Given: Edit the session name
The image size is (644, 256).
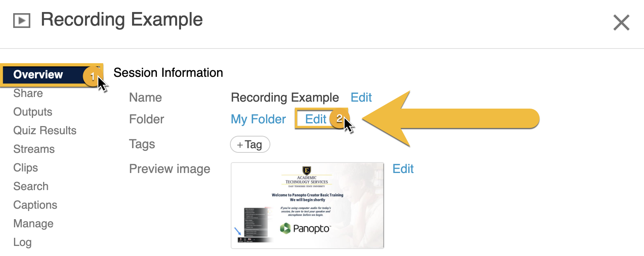Looking at the screenshot, I should pyautogui.click(x=361, y=97).
